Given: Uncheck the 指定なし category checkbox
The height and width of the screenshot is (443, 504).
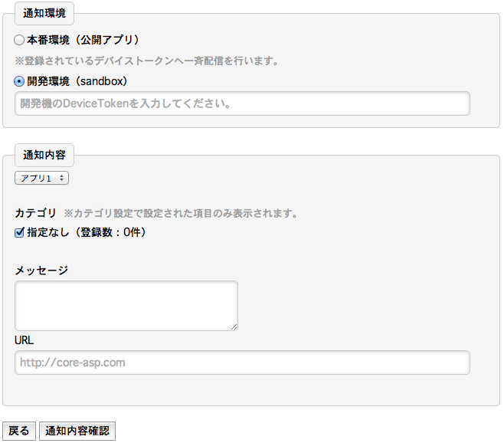Looking at the screenshot, I should pyautogui.click(x=19, y=232).
